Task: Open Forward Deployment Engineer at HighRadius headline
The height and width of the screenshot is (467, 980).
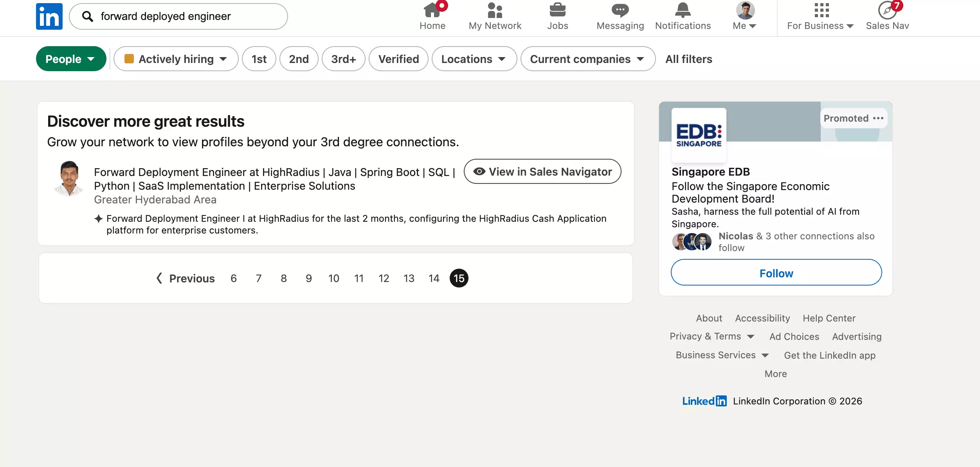Action: click(274, 179)
